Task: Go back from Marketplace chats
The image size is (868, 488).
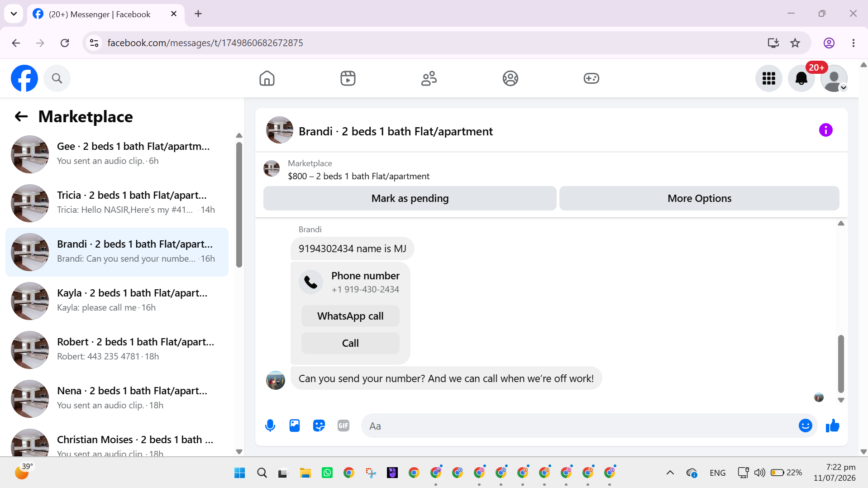Action: point(21,117)
